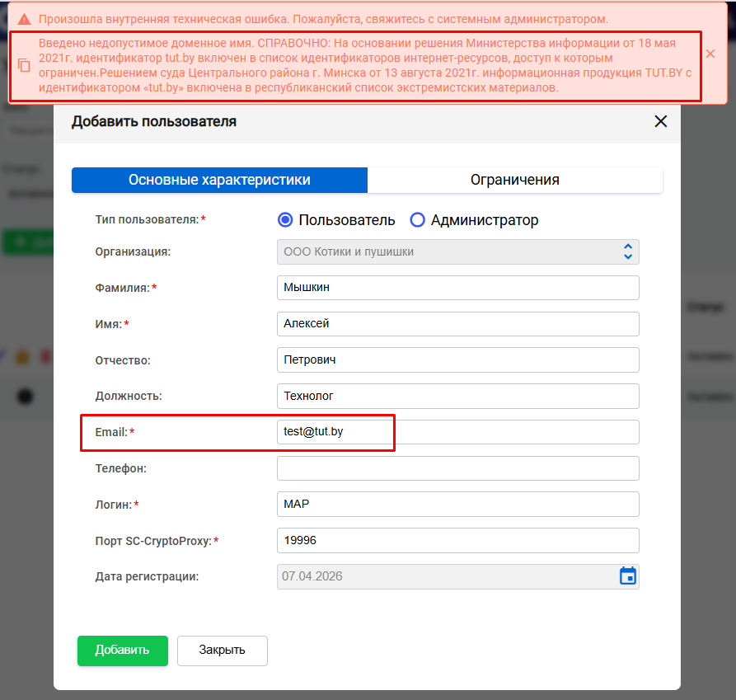Click the warning triangle icon

[25, 18]
